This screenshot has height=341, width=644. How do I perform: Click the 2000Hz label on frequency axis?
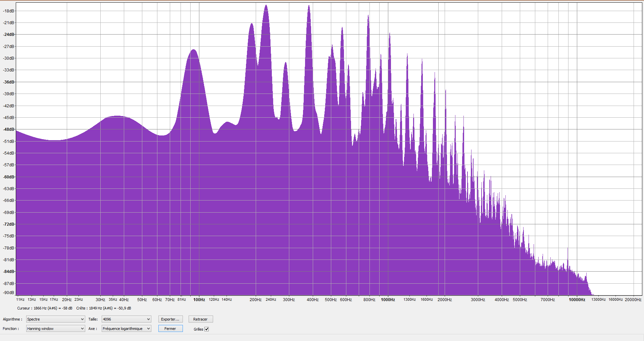tap(444, 300)
